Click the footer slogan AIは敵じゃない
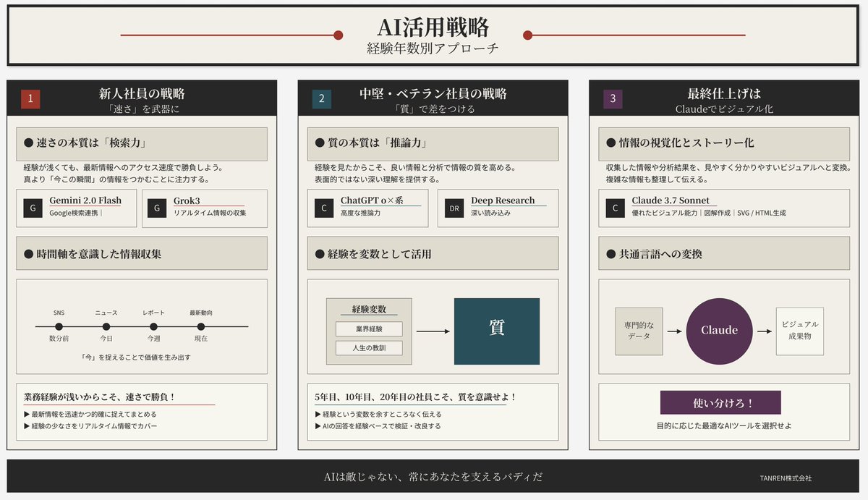Screen dimensions: 868x500 pos(433,477)
